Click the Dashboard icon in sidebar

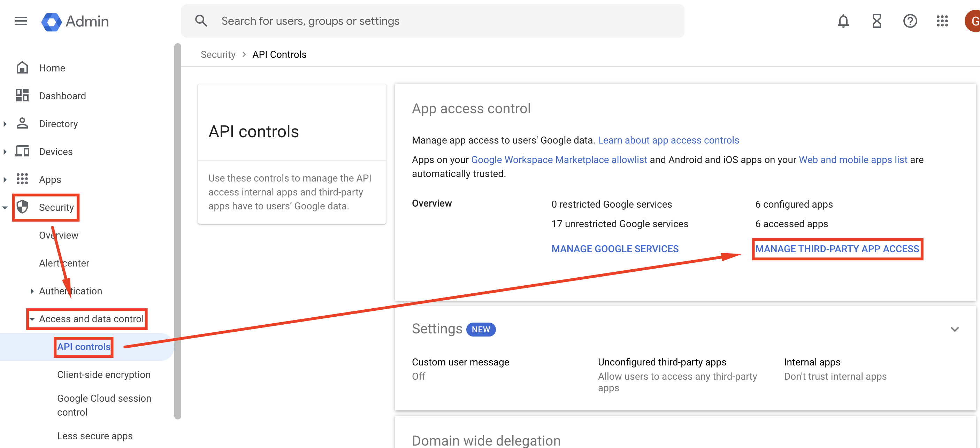22,96
